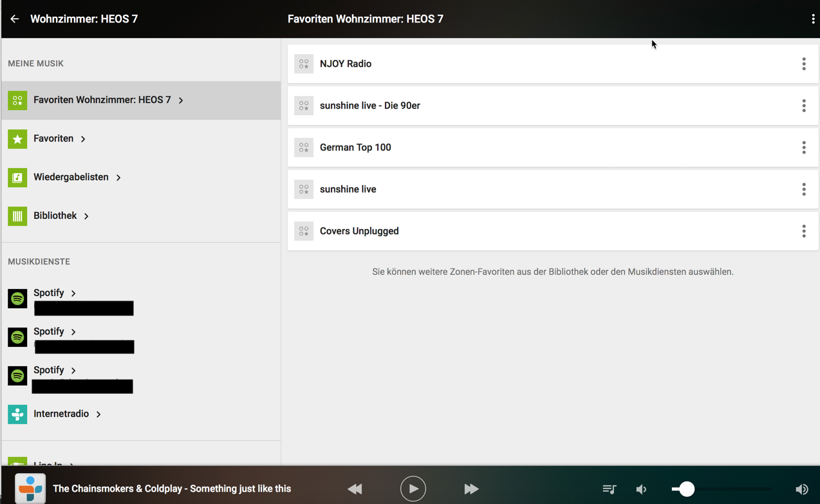Click the loud volume speaker icon
The width and height of the screenshot is (820, 504).
tap(801, 489)
